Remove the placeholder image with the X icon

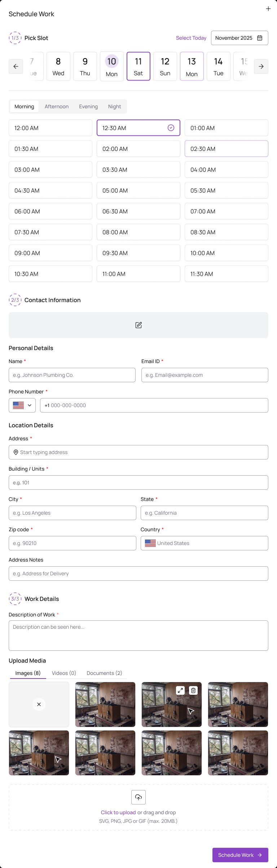coord(39,704)
